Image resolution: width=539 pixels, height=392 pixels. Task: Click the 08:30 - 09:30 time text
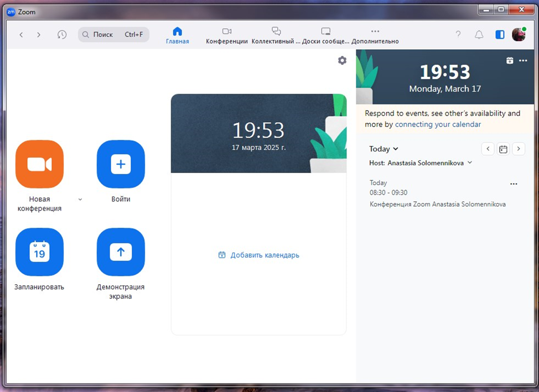pyautogui.click(x=388, y=193)
